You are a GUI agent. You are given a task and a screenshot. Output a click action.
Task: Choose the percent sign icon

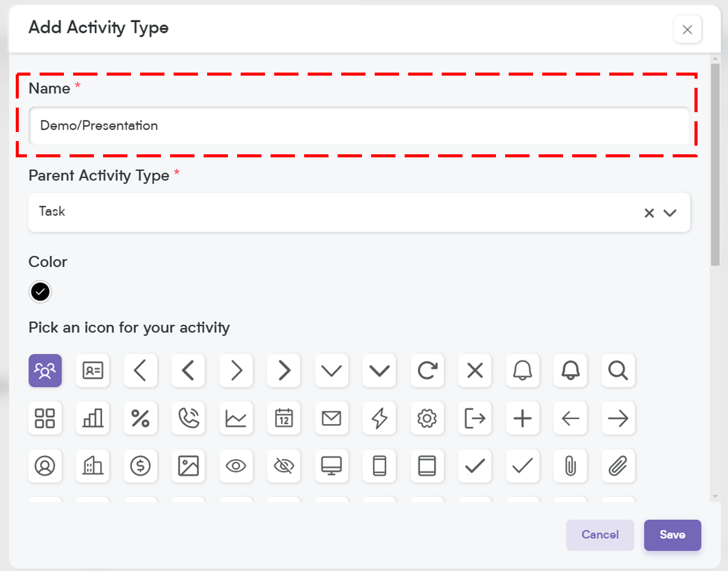click(x=141, y=418)
